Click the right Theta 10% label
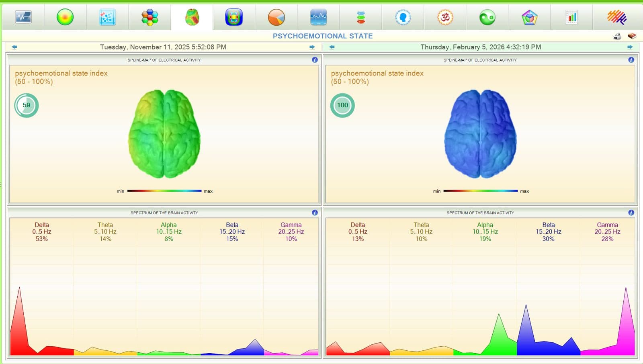This screenshot has width=643, height=364. 421,232
